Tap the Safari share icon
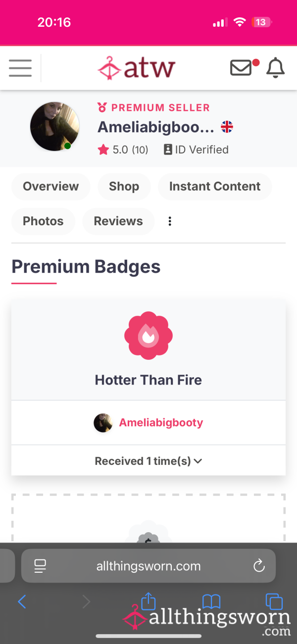The width and height of the screenshot is (297, 644). pos(148,601)
